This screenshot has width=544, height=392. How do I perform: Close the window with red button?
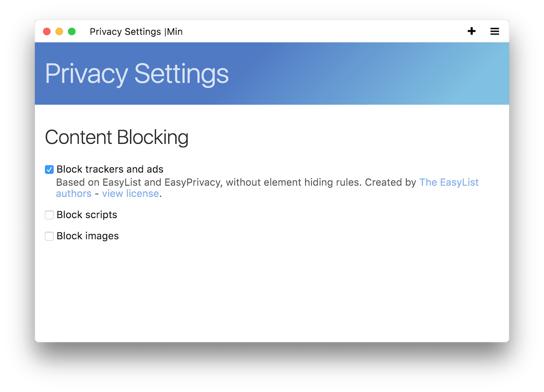click(x=47, y=32)
